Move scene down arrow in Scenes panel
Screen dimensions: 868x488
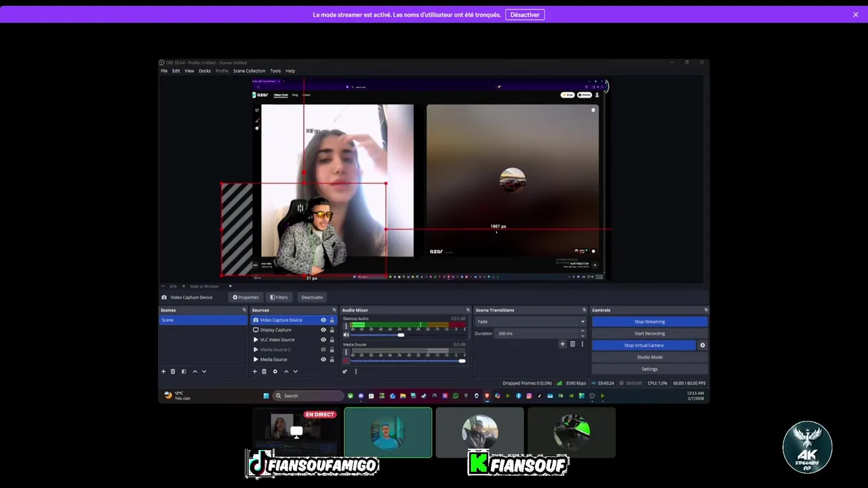click(204, 371)
